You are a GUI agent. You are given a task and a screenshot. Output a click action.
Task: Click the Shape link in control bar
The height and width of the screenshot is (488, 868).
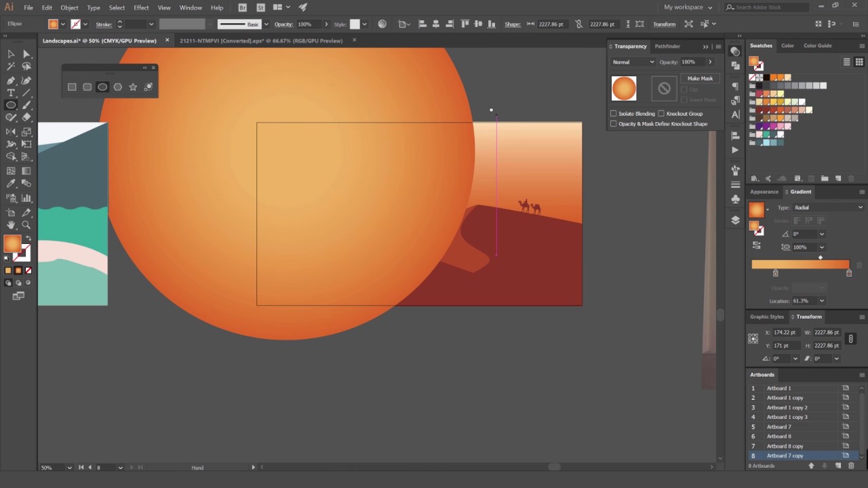click(x=513, y=24)
